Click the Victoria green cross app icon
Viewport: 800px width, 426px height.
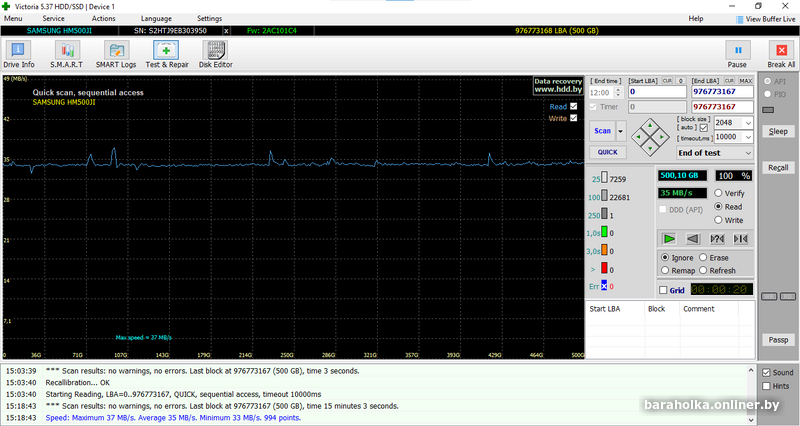click(6, 6)
